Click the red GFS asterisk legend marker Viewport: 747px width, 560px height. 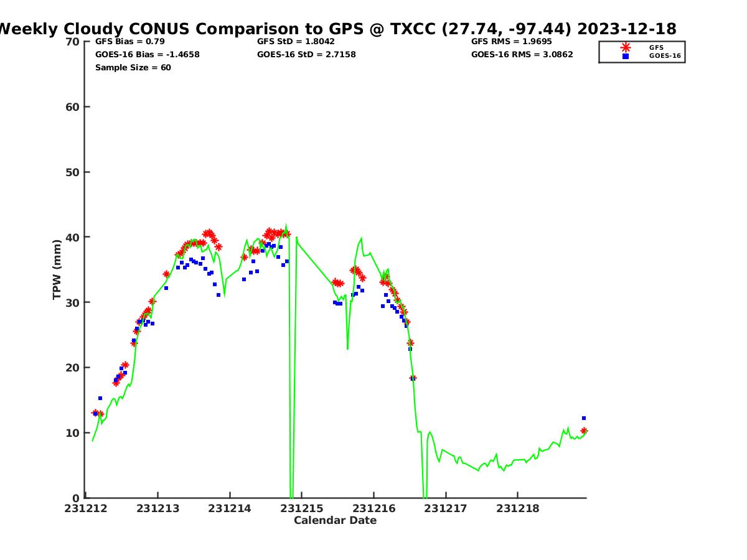coord(626,47)
